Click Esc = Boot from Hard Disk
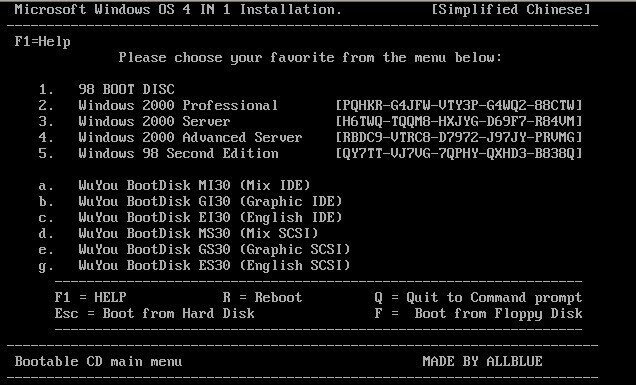This screenshot has height=385, width=636. [155, 313]
